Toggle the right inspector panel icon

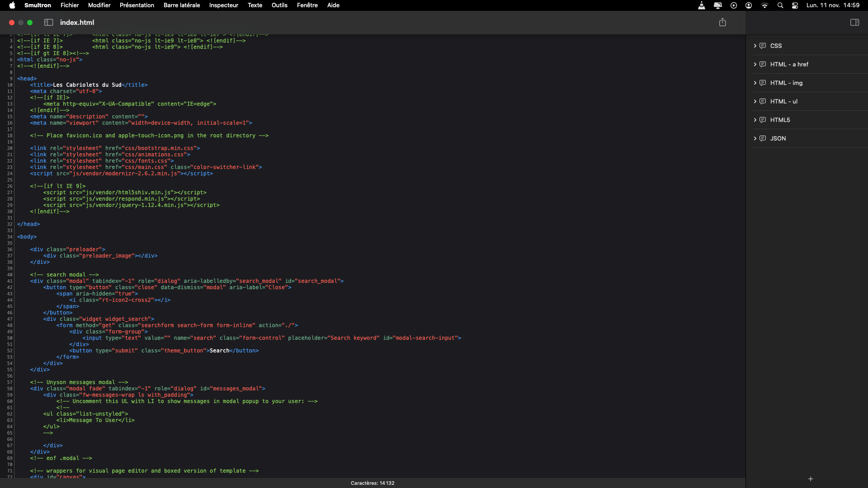[854, 23]
